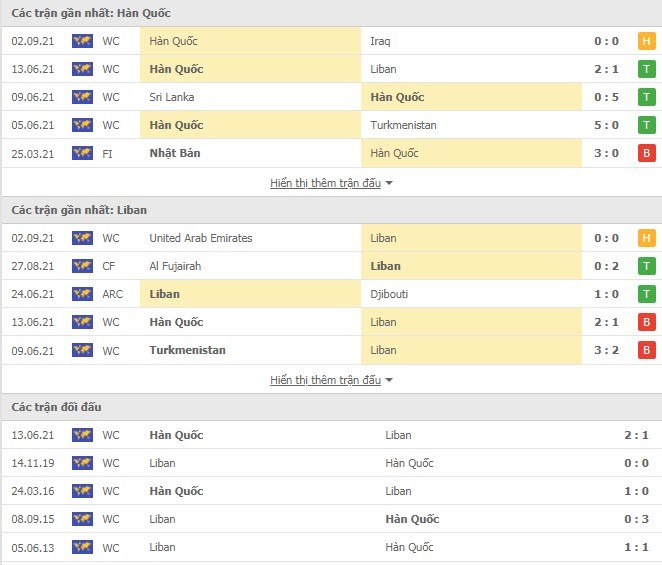The height and width of the screenshot is (565, 662).
Task: Open the Nhật Bản team link
Action: [175, 153]
